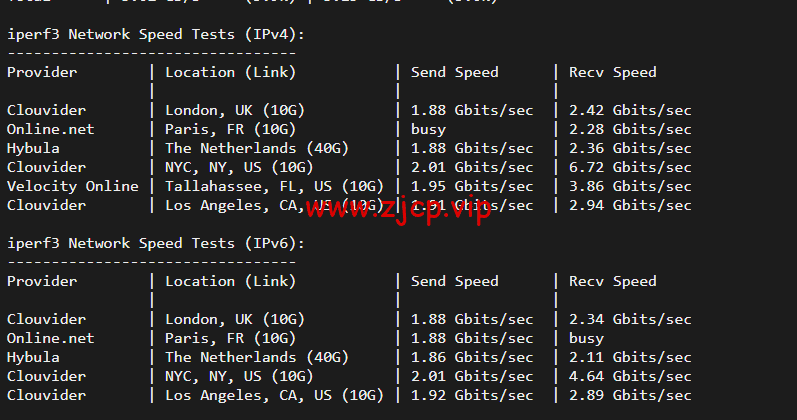Select The Netherlands (40G) in IPv4 table

257,148
